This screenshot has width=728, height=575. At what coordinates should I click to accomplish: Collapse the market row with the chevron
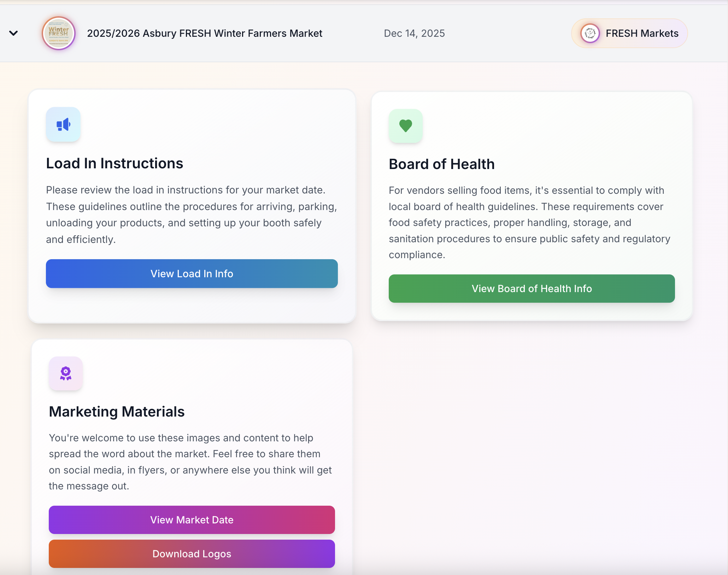13,33
